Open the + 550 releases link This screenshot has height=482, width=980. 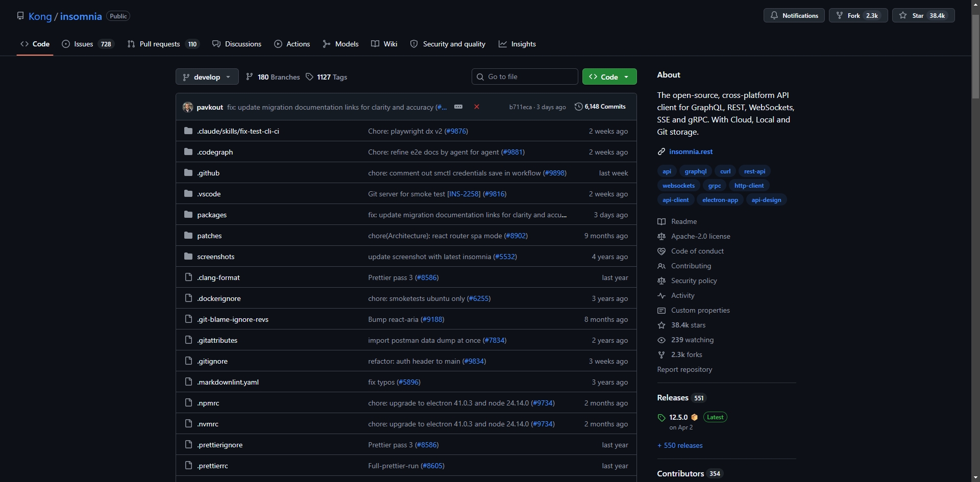[x=680, y=445]
